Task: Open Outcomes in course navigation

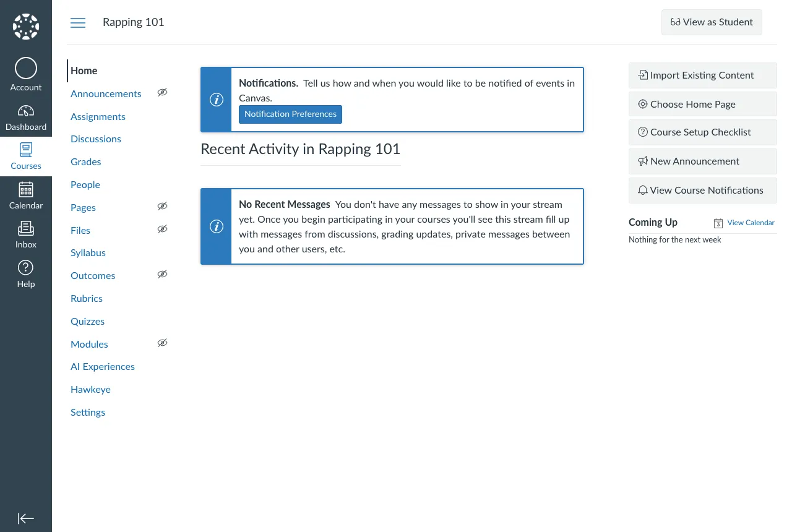Action: tap(93, 276)
